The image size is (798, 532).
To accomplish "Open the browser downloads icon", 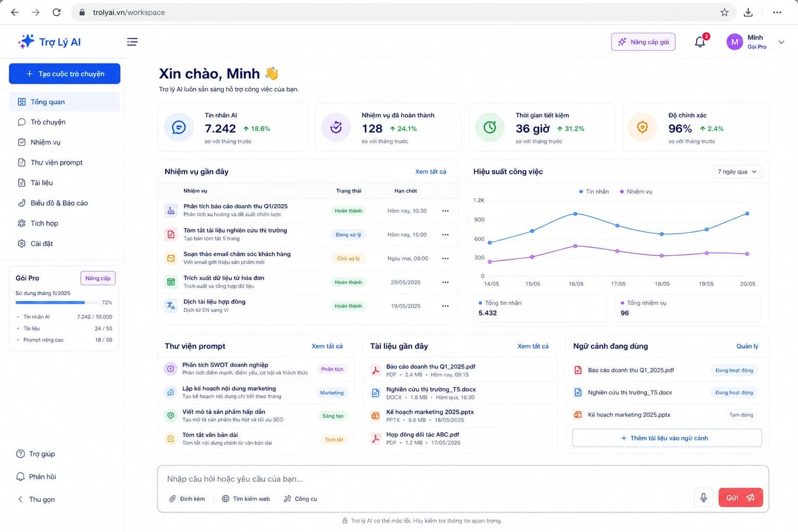I will pyautogui.click(x=748, y=12).
